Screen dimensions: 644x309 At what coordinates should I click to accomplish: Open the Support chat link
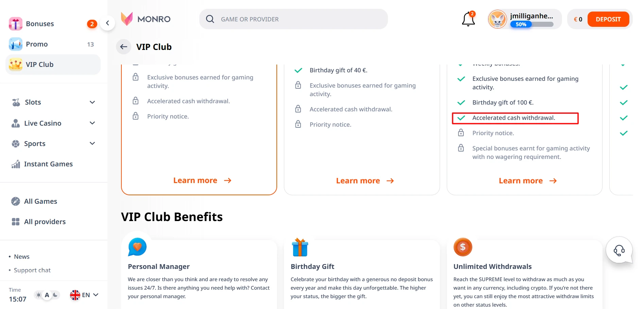tap(32, 270)
